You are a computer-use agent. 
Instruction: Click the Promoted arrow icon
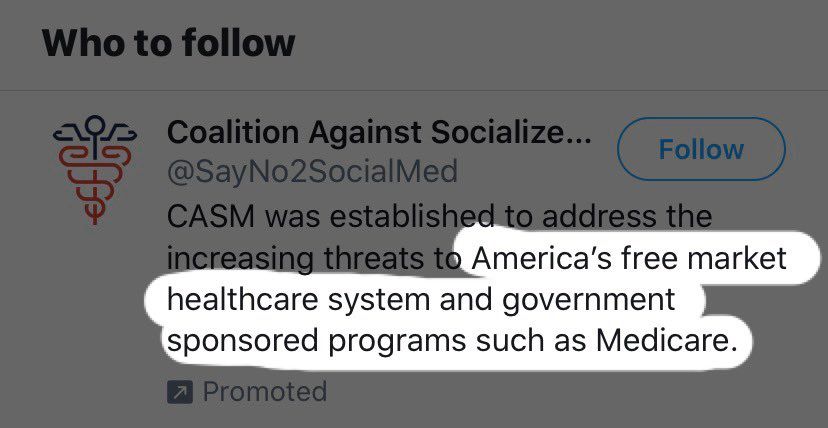[x=179, y=392]
